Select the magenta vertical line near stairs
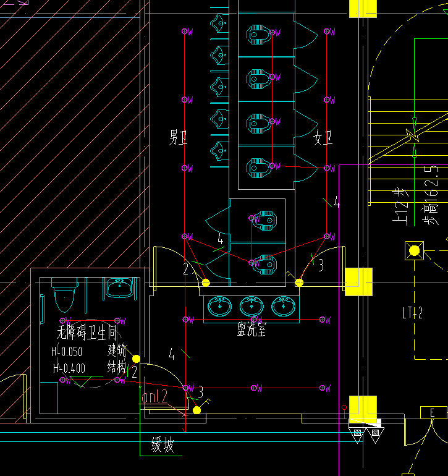 tap(339, 320)
